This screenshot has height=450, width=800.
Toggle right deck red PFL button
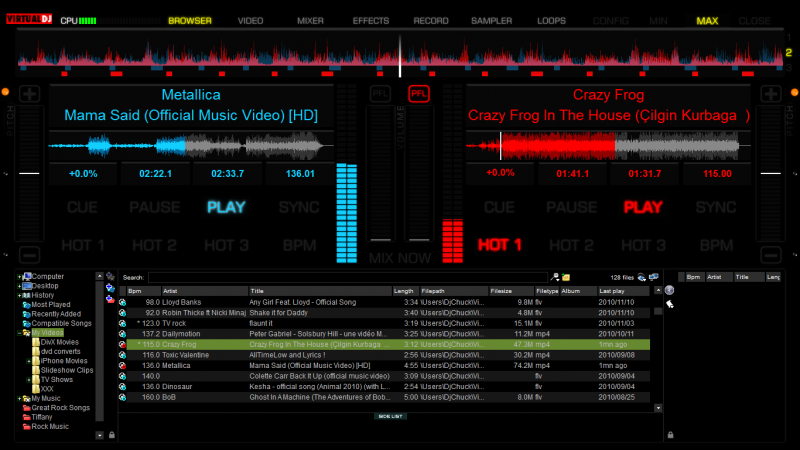pyautogui.click(x=419, y=93)
